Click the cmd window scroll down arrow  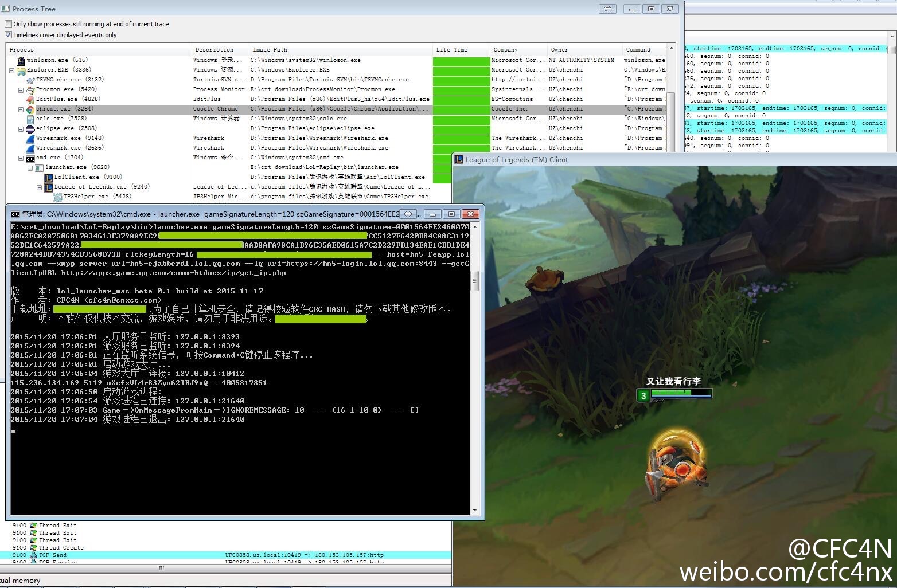tap(475, 511)
